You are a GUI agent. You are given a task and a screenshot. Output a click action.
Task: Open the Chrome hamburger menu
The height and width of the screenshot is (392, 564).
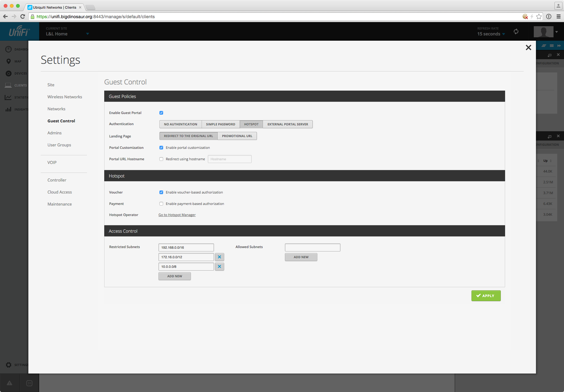tap(558, 17)
